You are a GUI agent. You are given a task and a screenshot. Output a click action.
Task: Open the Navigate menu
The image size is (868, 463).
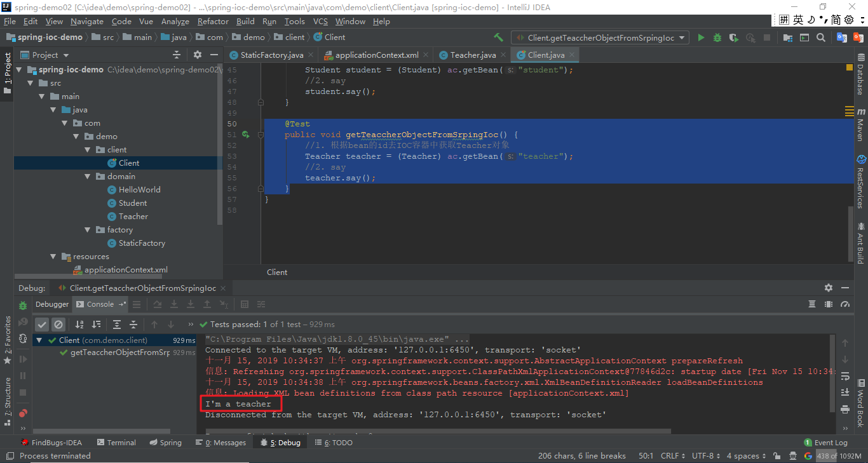pos(87,22)
